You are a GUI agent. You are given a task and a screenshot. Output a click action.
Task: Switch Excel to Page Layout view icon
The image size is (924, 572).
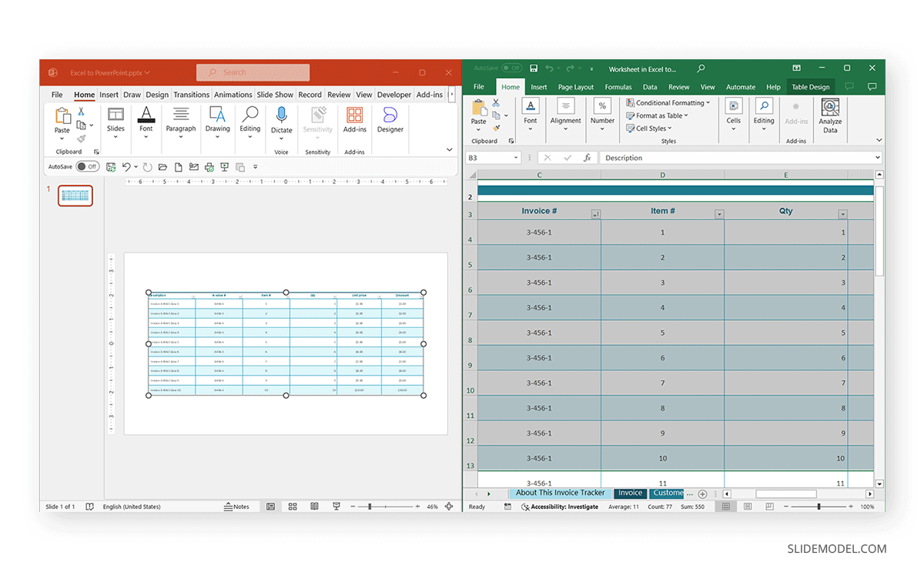click(x=748, y=507)
